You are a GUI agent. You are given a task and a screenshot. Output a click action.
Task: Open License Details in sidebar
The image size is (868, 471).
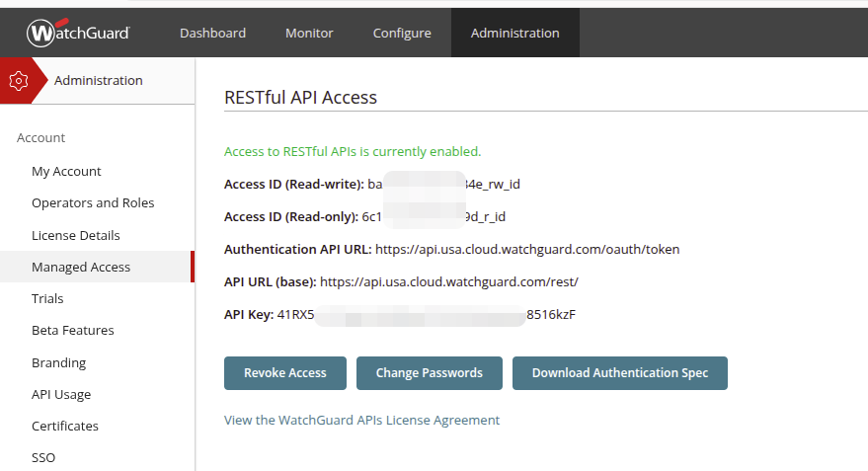tap(76, 236)
